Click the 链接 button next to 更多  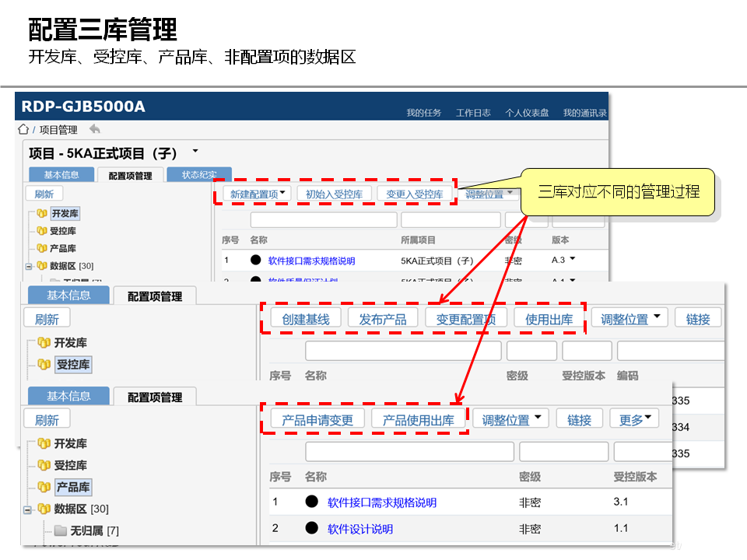tap(579, 419)
